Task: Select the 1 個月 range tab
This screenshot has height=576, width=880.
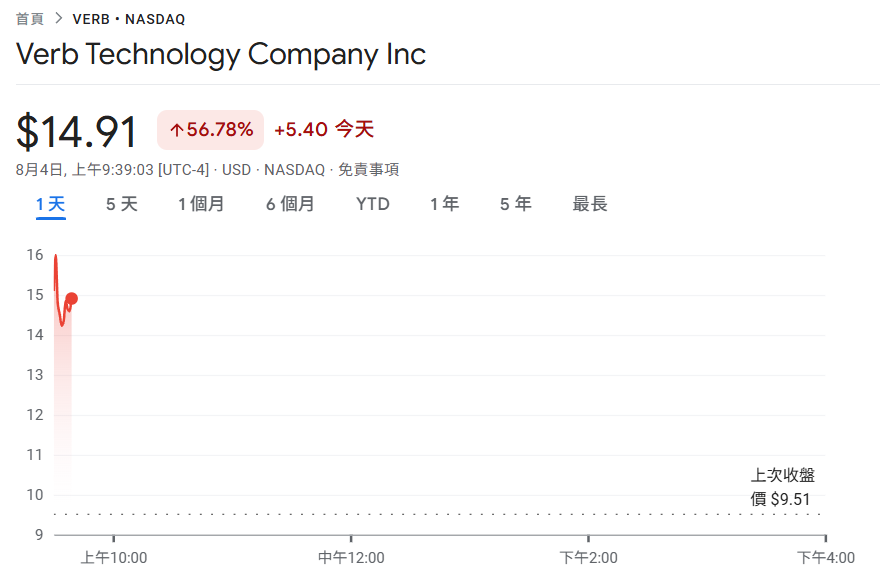Action: tap(201, 204)
